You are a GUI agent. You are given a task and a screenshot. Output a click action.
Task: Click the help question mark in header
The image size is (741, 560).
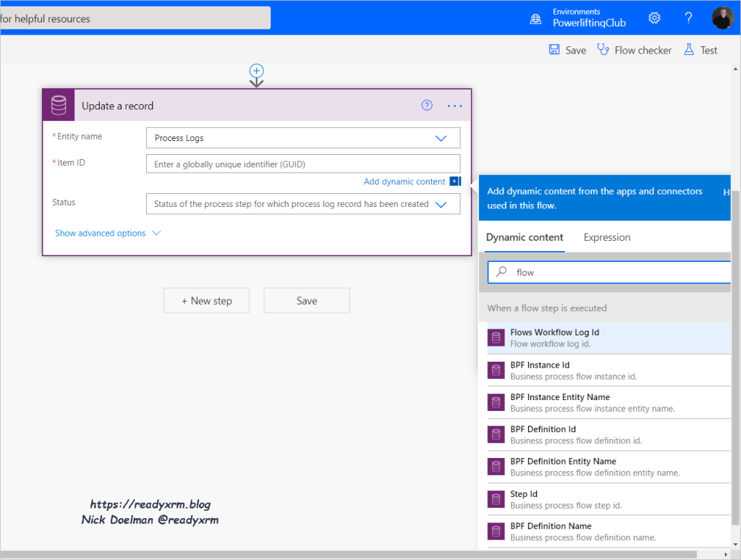click(689, 18)
